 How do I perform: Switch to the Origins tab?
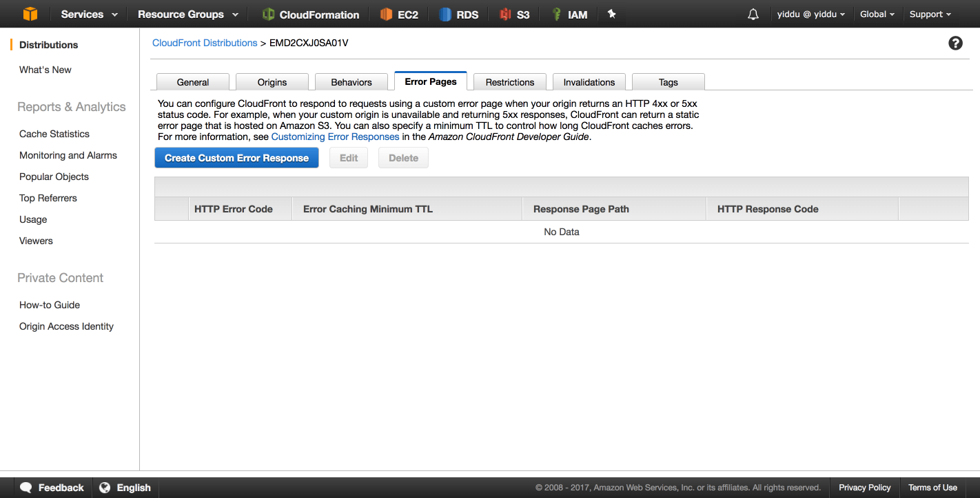[272, 82]
